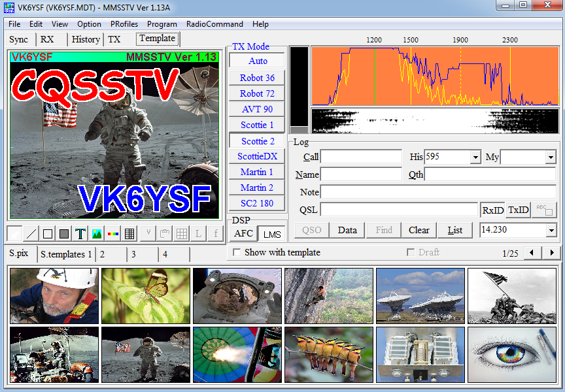Click the List log button
The height and width of the screenshot is (392, 565).
[x=454, y=231]
